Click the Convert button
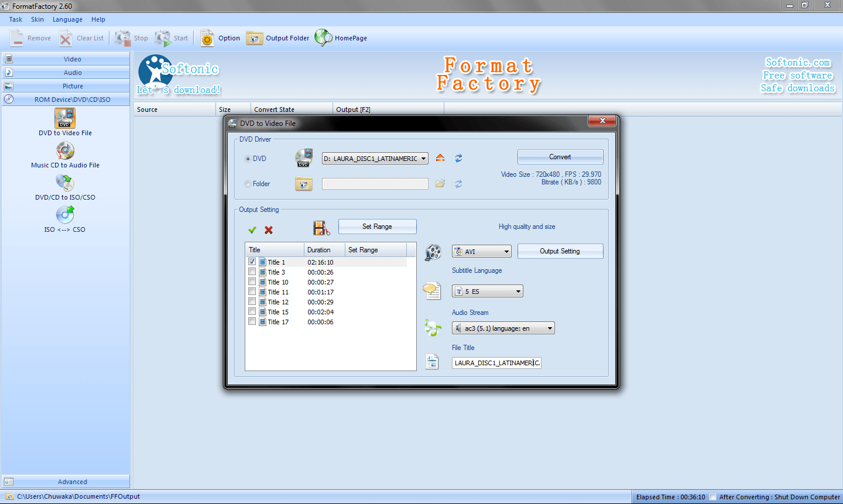843x504 pixels. [560, 157]
